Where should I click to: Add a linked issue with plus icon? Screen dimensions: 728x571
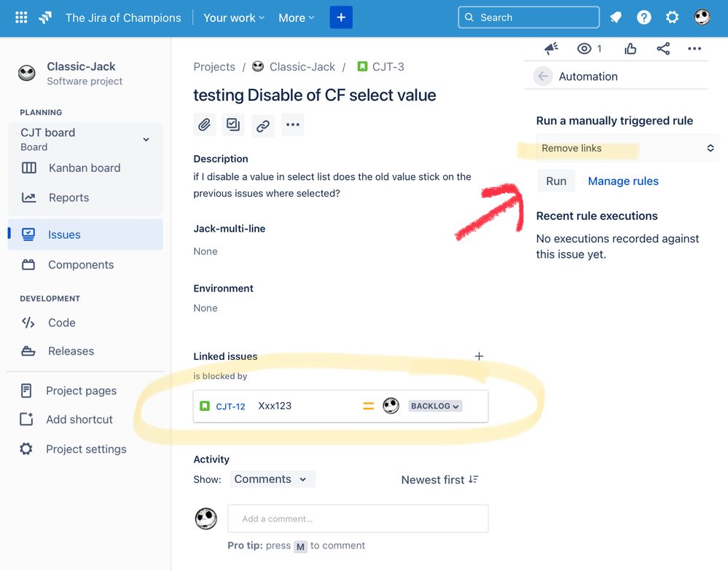click(479, 356)
